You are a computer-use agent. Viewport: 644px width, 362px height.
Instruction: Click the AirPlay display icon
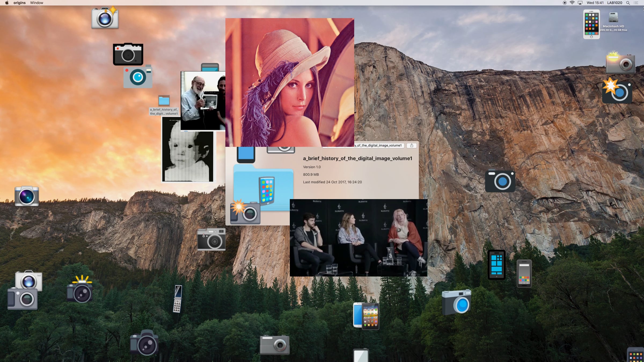tap(580, 3)
